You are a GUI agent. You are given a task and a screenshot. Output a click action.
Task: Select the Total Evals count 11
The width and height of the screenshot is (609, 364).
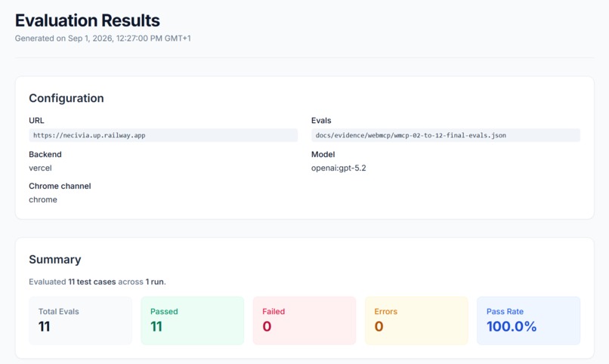pos(45,326)
